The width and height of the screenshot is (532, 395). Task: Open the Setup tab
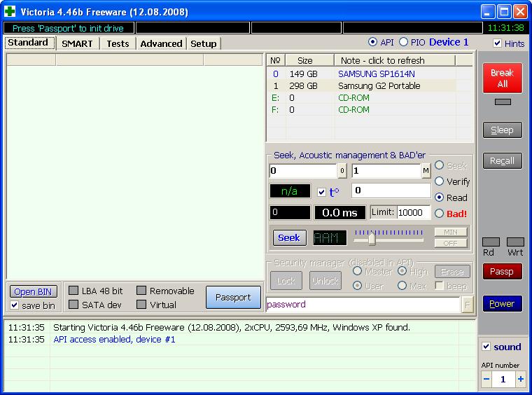pyautogui.click(x=203, y=44)
